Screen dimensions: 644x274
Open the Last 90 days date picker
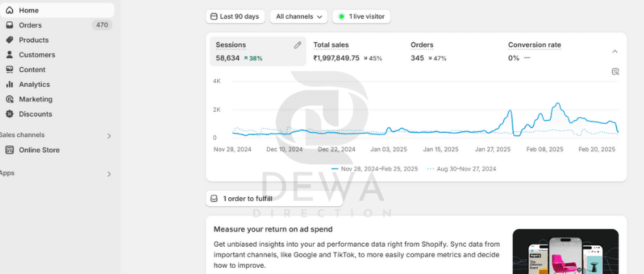pyautogui.click(x=236, y=16)
